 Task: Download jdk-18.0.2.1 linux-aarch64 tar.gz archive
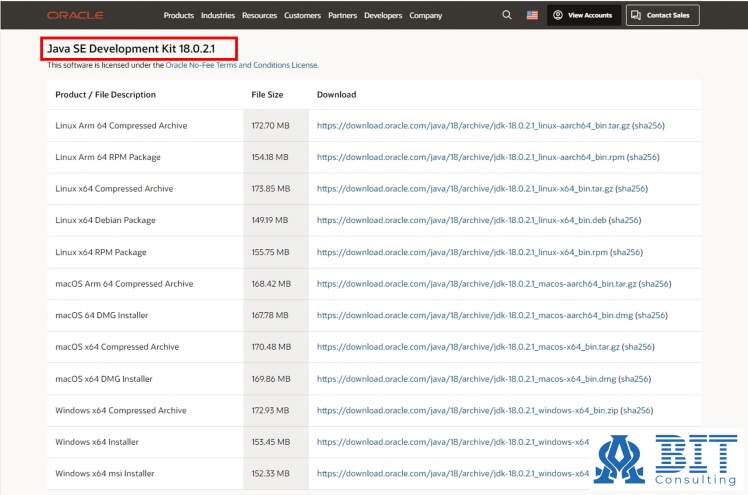(473, 125)
